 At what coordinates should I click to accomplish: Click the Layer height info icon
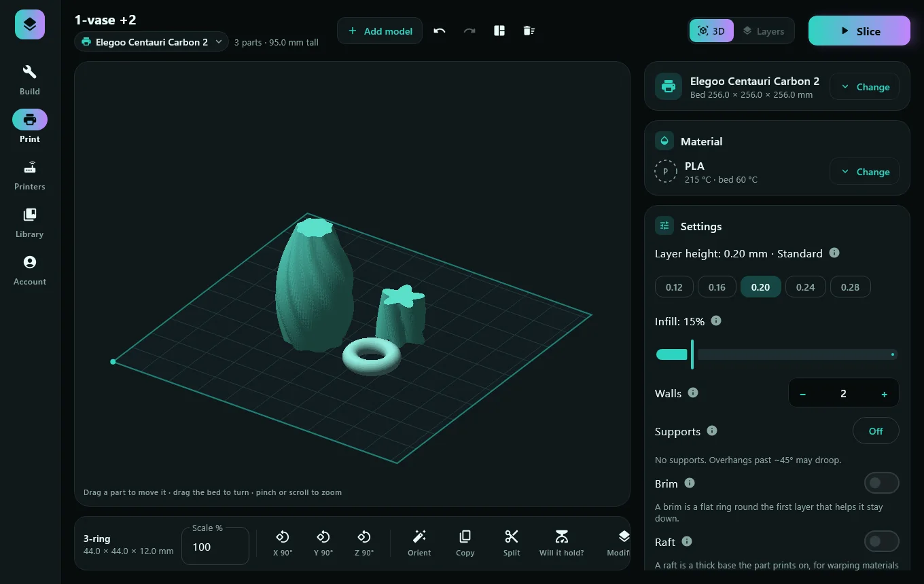[x=834, y=253]
